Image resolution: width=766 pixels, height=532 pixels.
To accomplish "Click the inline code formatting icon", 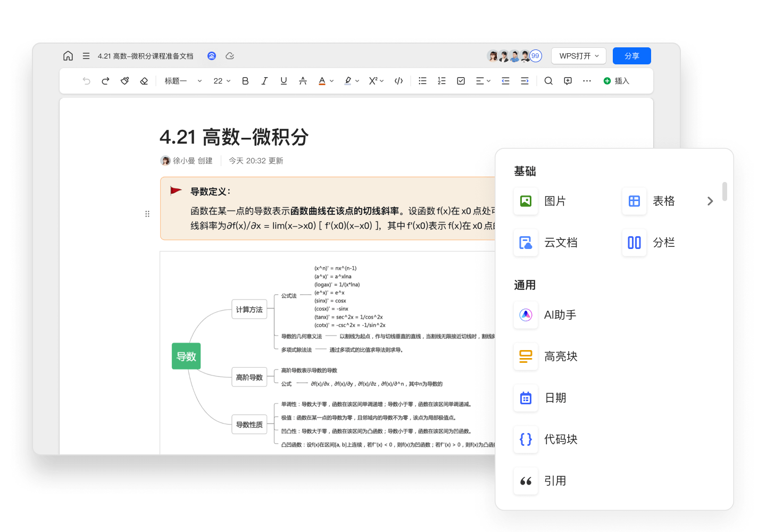I will tap(398, 80).
